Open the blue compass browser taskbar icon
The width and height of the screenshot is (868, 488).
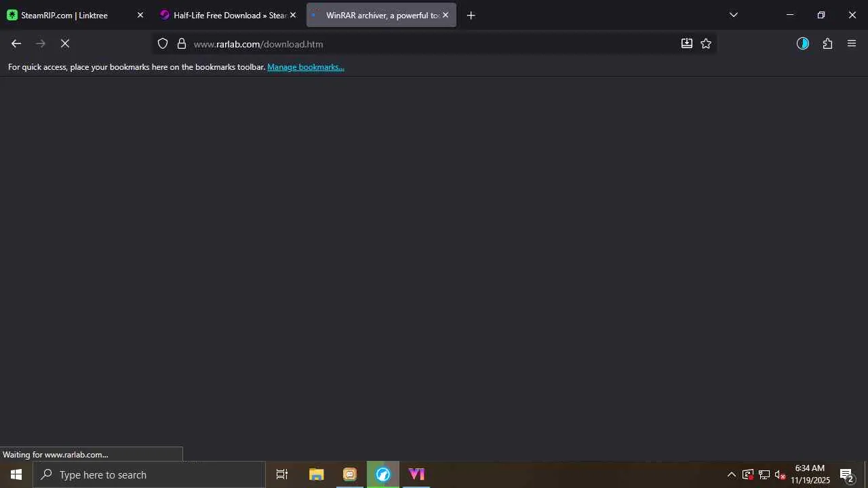(383, 474)
